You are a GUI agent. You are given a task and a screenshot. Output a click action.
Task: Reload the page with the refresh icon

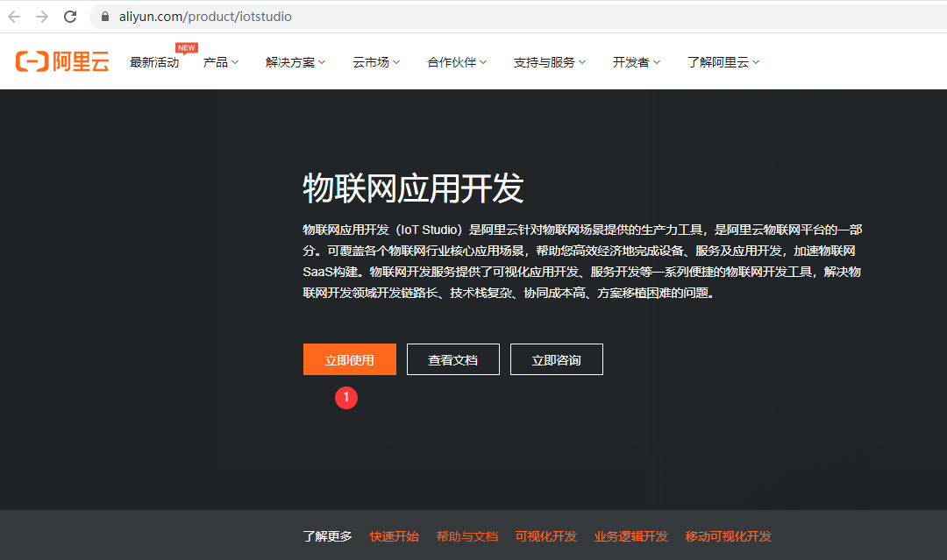tap(70, 17)
